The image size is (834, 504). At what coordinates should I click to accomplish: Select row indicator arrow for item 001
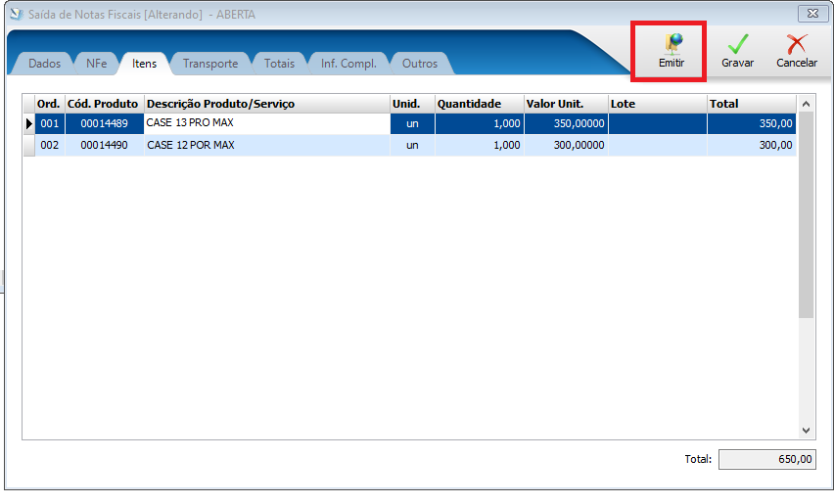pyautogui.click(x=28, y=124)
